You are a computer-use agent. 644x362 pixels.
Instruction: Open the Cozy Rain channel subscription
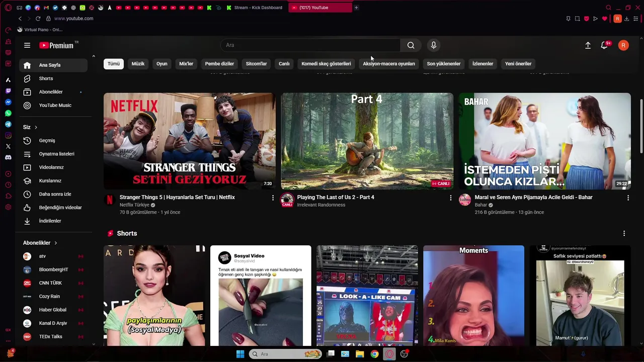53,296
